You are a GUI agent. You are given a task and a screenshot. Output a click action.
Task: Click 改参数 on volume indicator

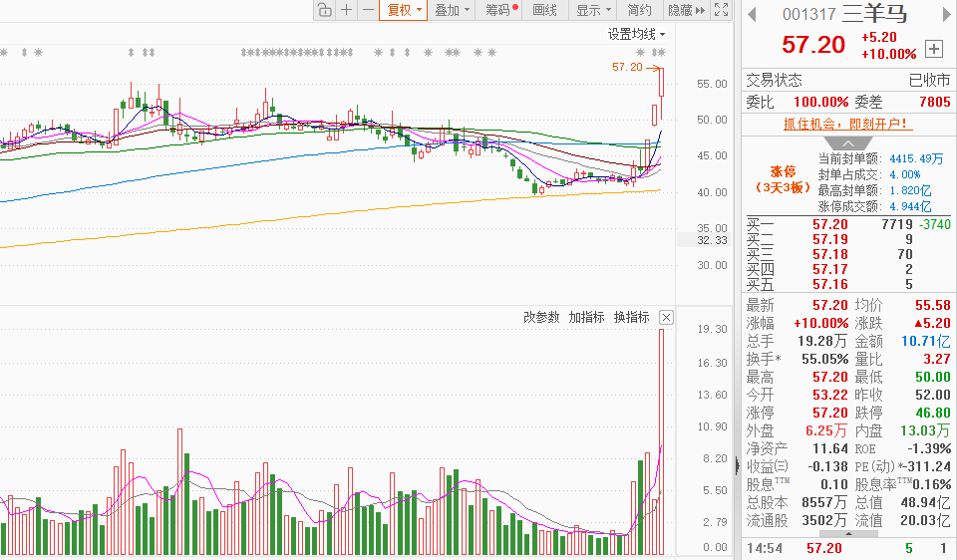pyautogui.click(x=541, y=317)
